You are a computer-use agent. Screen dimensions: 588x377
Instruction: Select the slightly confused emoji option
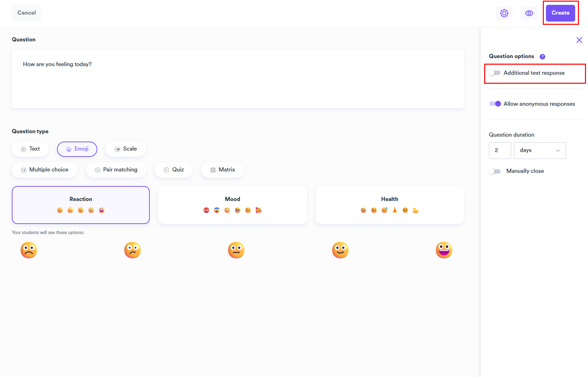[133, 250]
